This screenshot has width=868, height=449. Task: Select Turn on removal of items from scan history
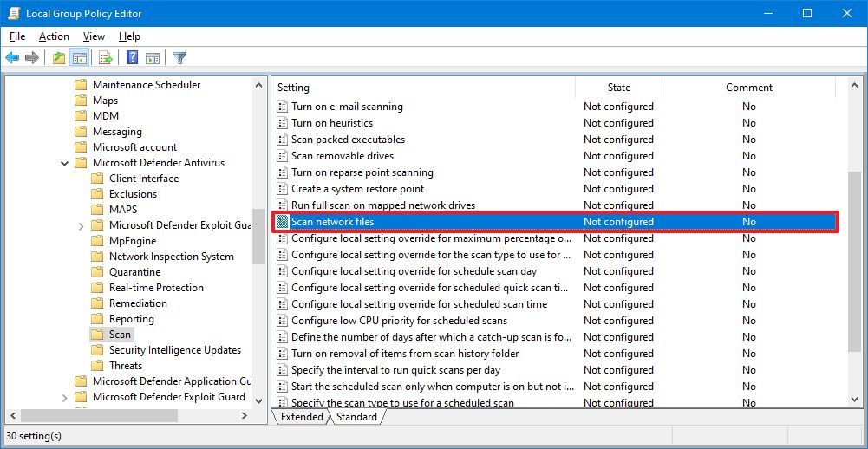[x=405, y=354]
